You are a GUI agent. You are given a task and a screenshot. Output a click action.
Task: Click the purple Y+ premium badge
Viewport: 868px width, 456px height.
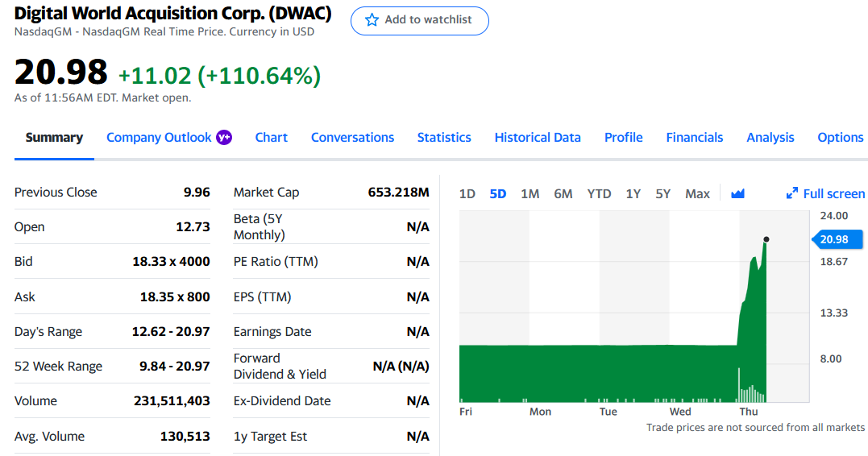224,137
